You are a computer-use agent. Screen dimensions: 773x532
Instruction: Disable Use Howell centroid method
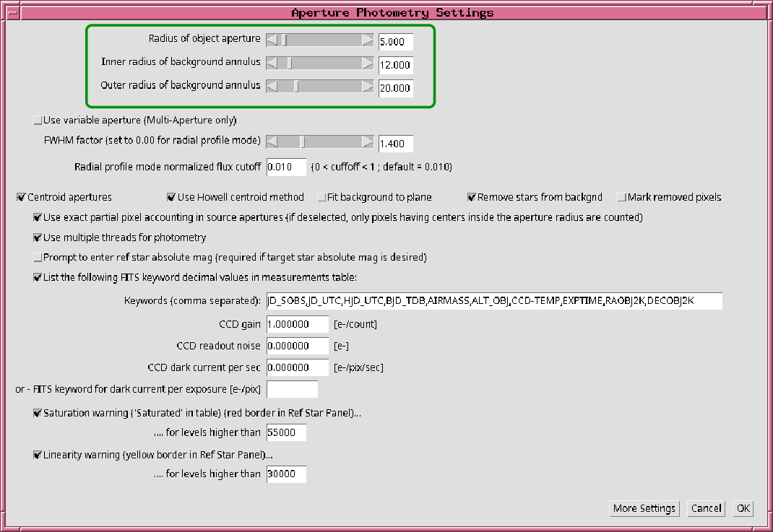[x=171, y=197]
